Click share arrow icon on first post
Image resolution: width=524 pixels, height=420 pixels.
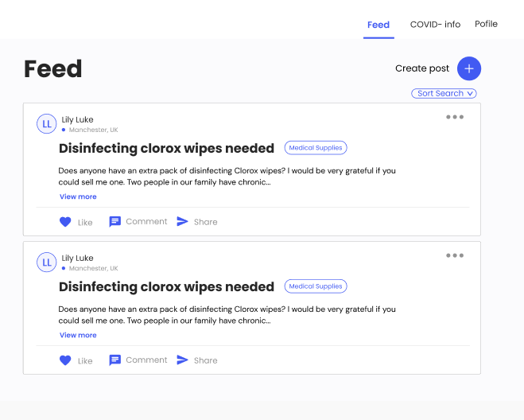182,221
